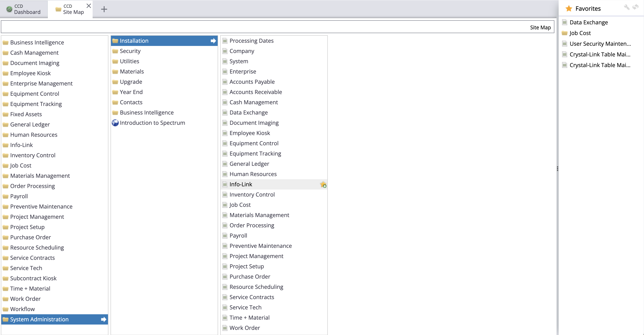
Task: Add Info-Link to favorites star icon
Action: click(x=323, y=185)
